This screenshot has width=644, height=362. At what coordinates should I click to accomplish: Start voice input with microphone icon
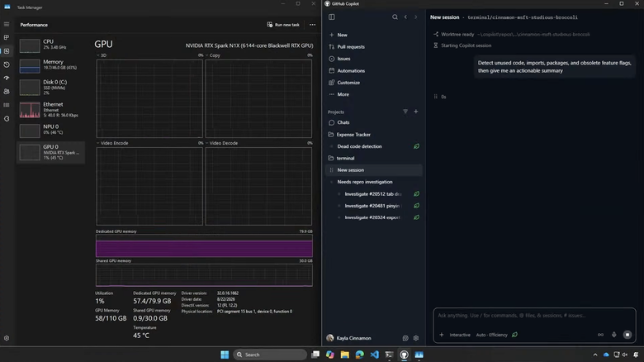tap(614, 335)
